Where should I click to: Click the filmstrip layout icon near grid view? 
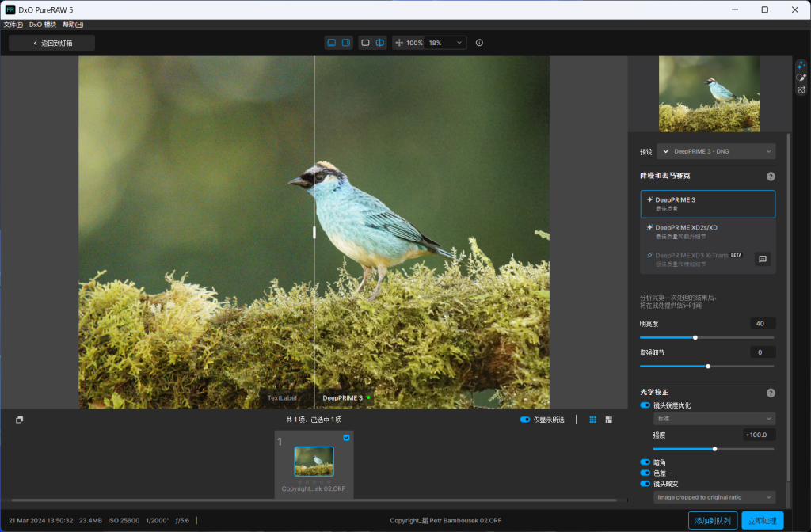(x=608, y=420)
